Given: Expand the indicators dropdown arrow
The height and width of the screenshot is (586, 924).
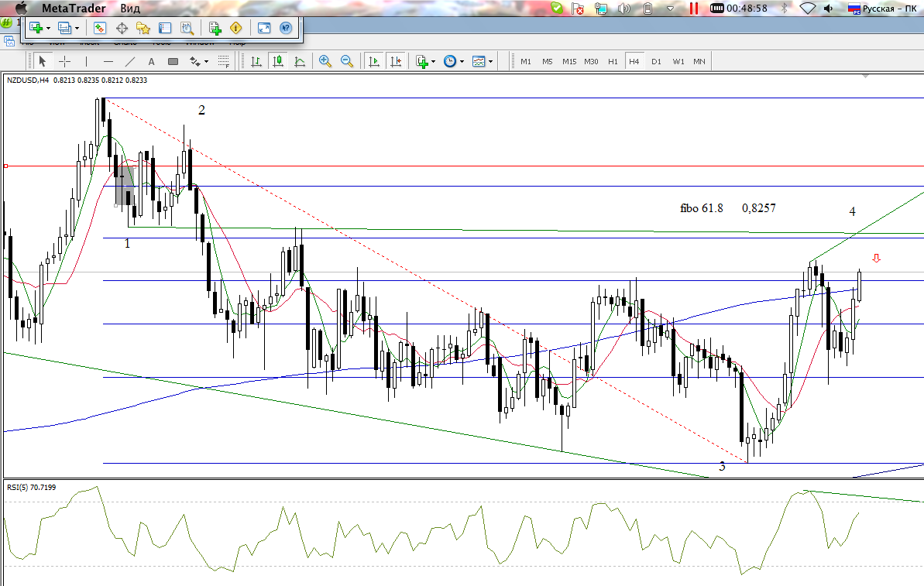Looking at the screenshot, I should click(x=434, y=62).
